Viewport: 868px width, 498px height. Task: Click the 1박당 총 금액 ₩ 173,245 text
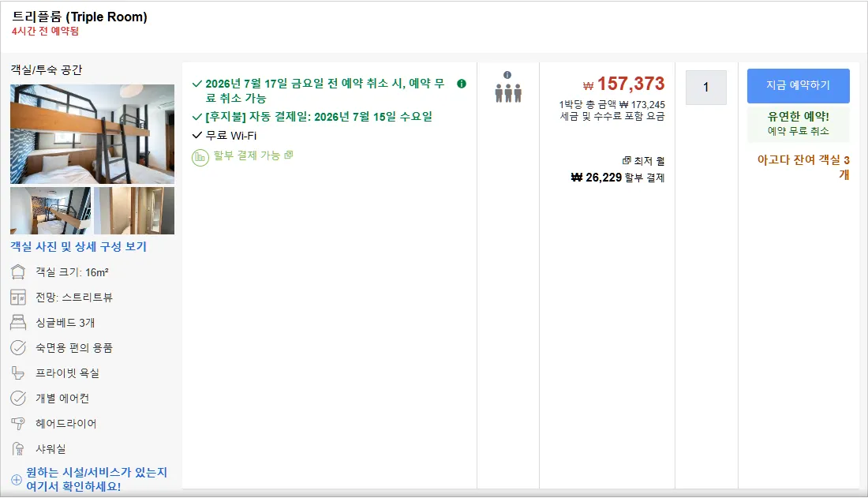point(612,105)
